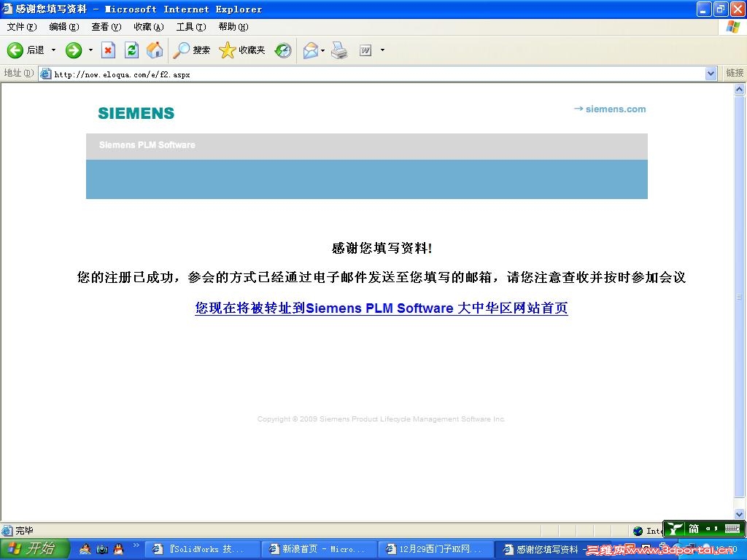Open the IME soft keyboard icon

[x=732, y=529]
